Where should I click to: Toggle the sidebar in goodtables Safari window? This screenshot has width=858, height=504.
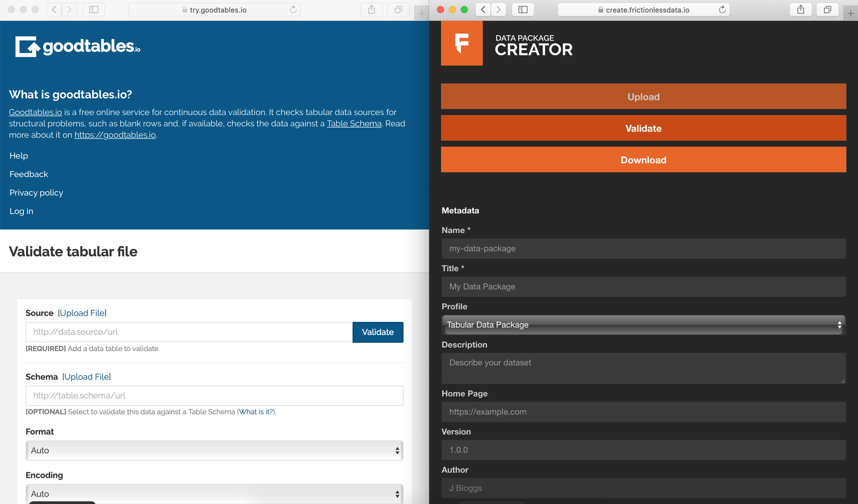coord(94,10)
